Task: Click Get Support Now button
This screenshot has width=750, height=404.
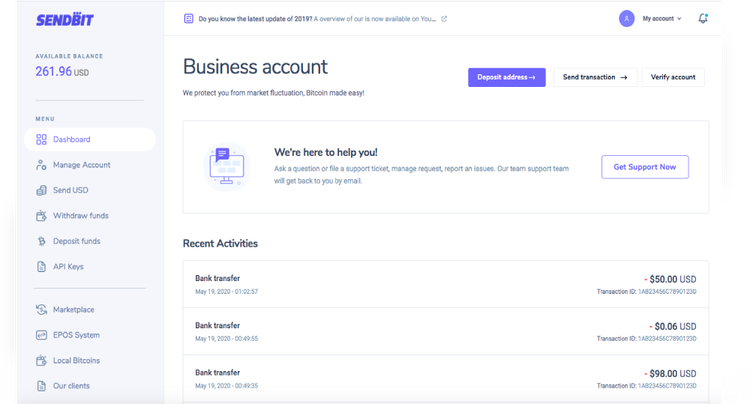Action: (645, 167)
